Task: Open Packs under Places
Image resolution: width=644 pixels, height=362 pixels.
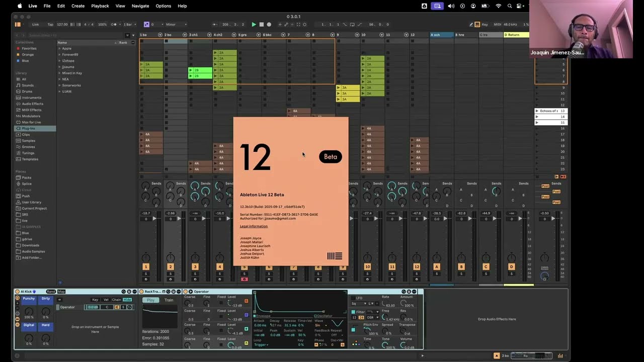Action: click(x=26, y=177)
